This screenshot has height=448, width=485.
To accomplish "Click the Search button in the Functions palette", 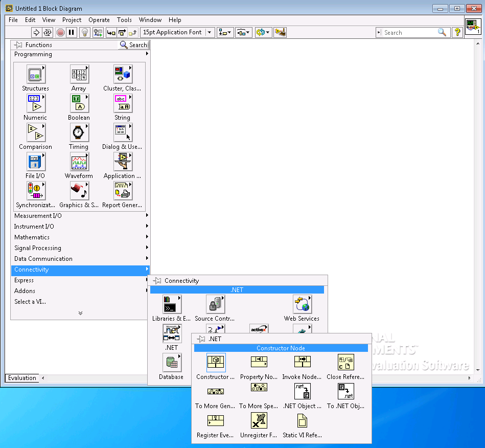I will [x=133, y=45].
